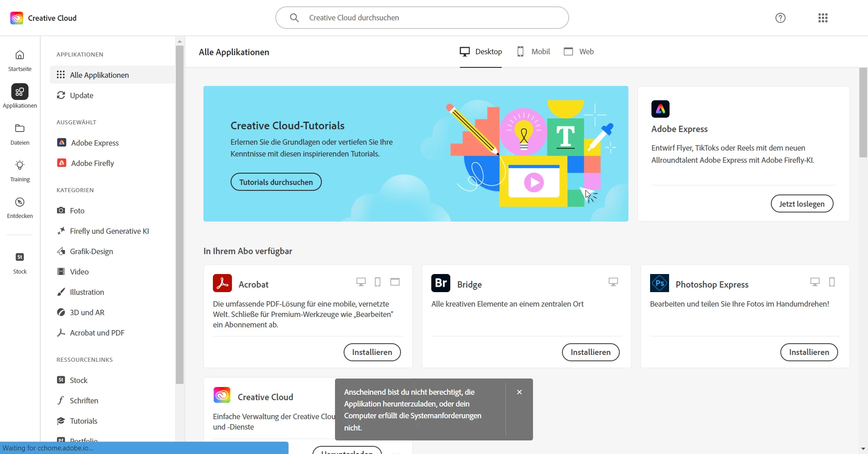Click Tutorials durchsuchen button
This screenshot has height=454, width=868.
pyautogui.click(x=276, y=182)
